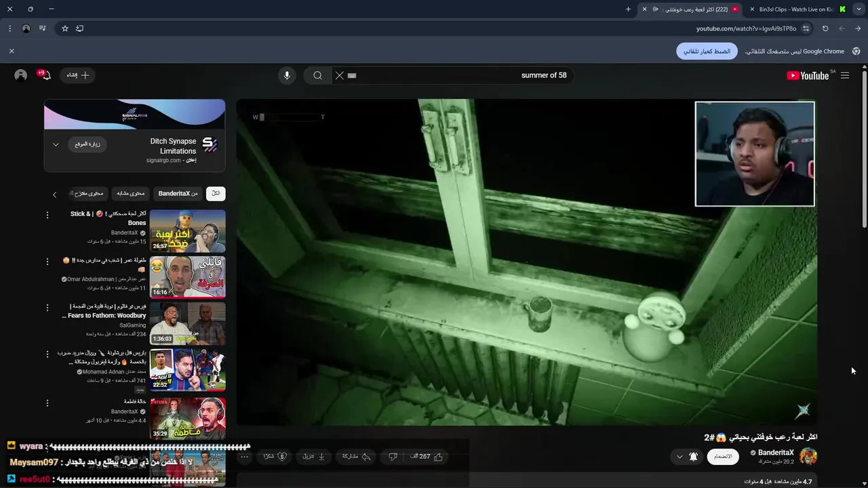
Task: Open the 'خالة فاطمة' video thumbnail
Action: pyautogui.click(x=187, y=418)
